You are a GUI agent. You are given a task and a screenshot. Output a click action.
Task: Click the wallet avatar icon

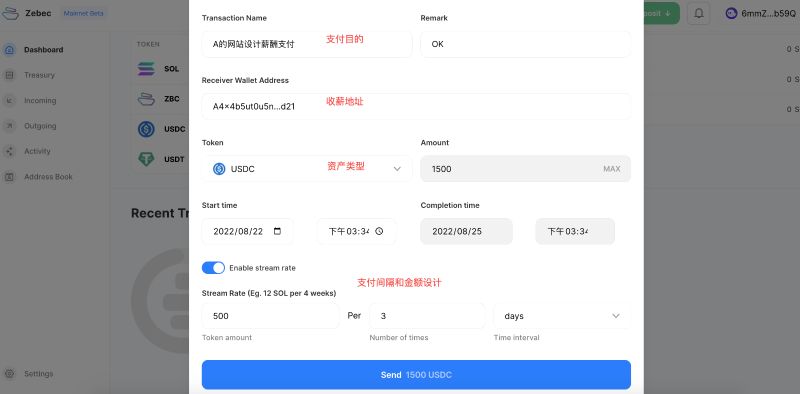coord(731,14)
